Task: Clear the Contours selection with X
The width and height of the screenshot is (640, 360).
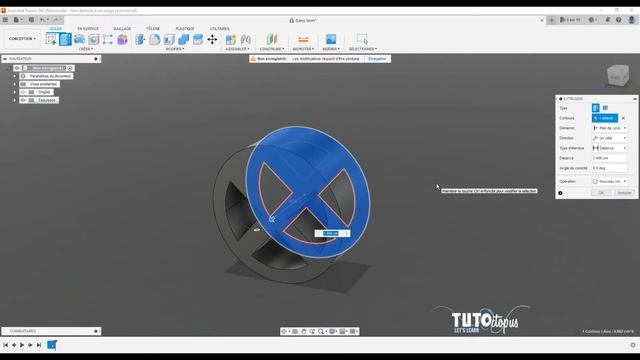Action: click(623, 118)
